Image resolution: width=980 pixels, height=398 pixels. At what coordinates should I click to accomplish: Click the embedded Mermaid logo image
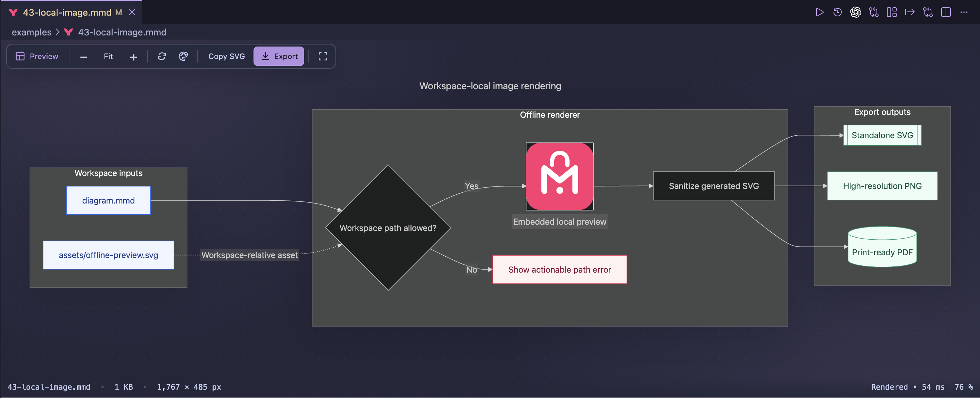(x=559, y=176)
